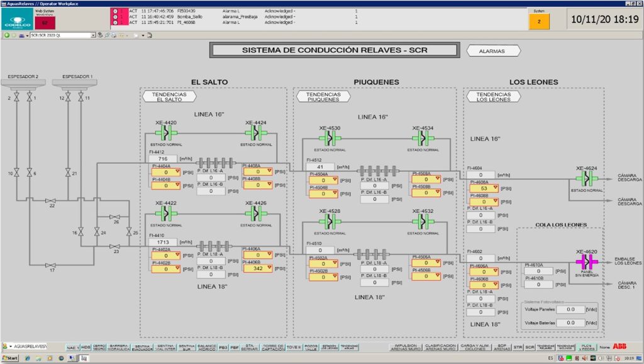Click the orange System status indicator

538,22
